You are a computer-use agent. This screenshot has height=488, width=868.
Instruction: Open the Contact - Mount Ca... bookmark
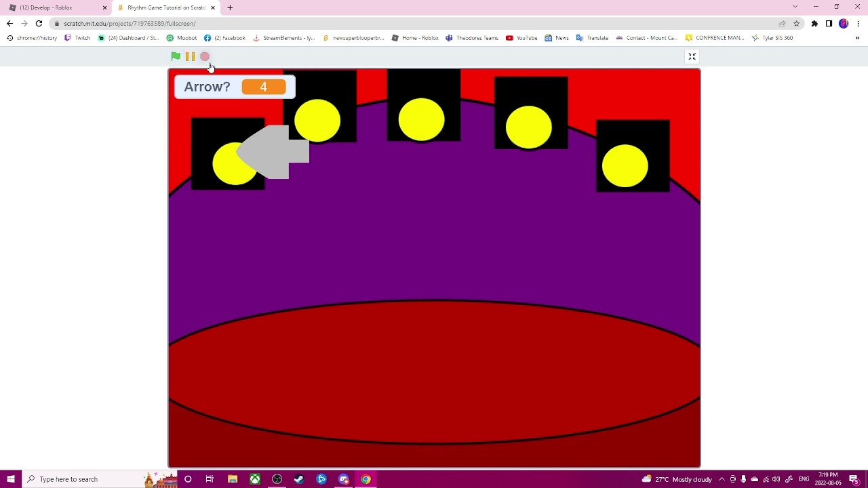tap(646, 38)
